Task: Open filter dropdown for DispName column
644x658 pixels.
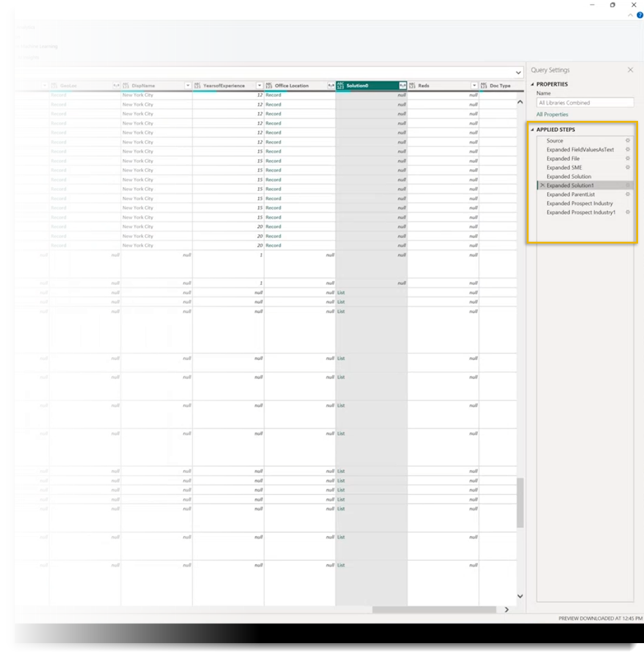Action: (188, 86)
